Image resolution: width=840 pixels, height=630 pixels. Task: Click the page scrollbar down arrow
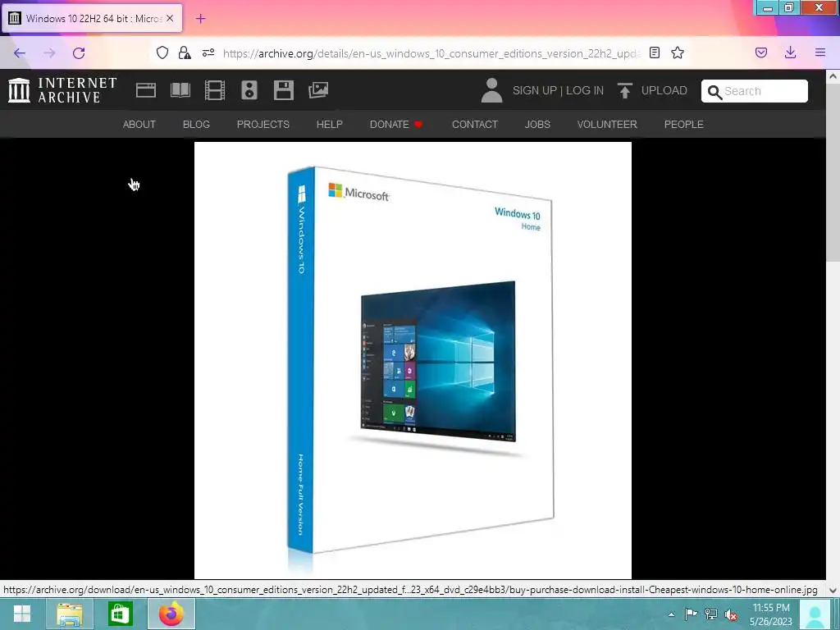[x=833, y=590]
